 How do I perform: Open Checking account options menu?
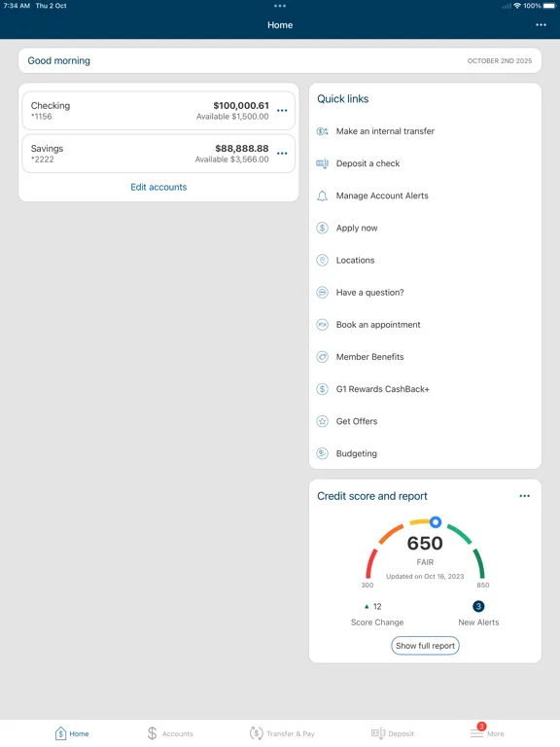(x=282, y=111)
